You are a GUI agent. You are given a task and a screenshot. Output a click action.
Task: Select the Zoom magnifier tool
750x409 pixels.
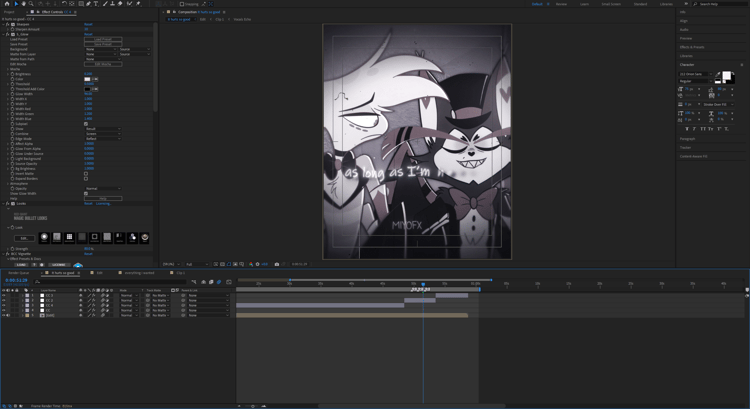pos(31,4)
